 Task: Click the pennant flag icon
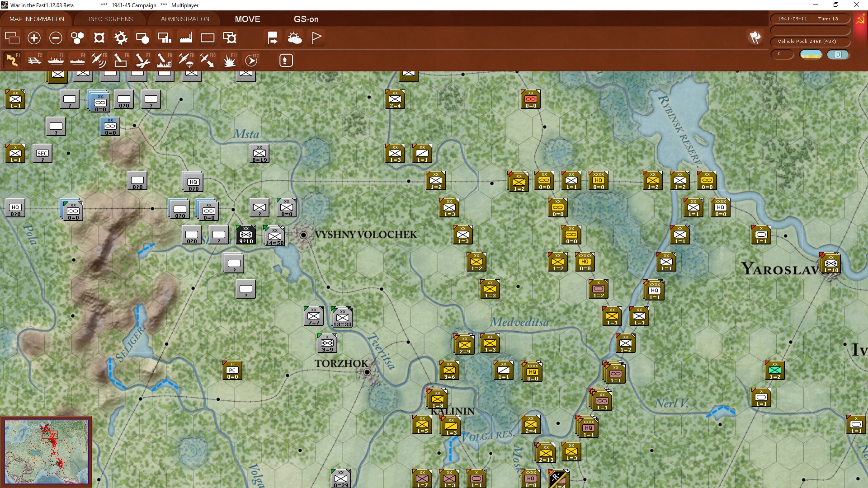(x=316, y=38)
